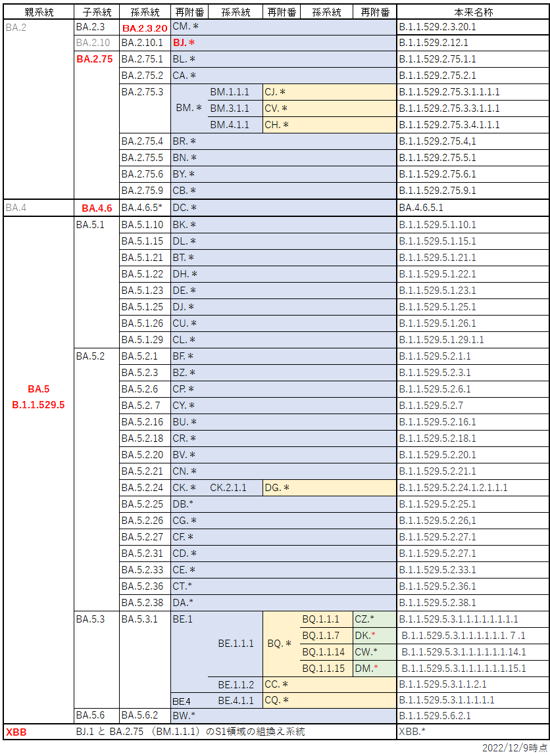
Task: Click the red BJ.* cell
Action: [184, 43]
